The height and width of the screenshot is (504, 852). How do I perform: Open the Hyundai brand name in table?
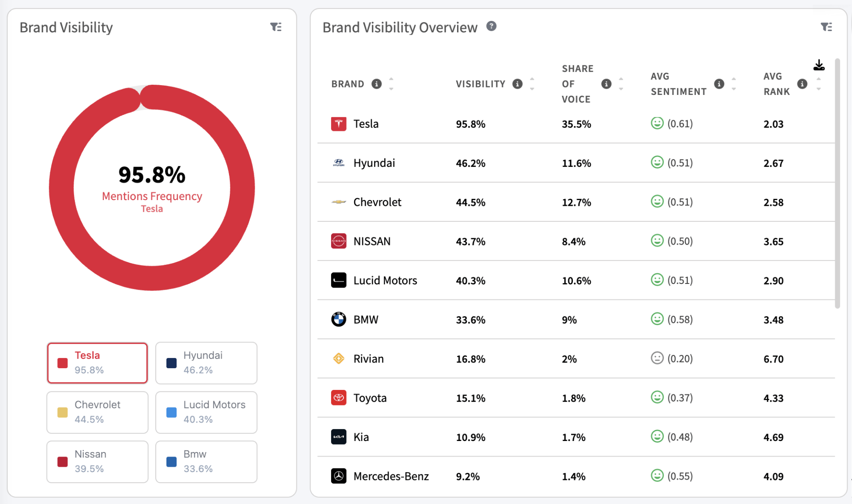point(374,163)
